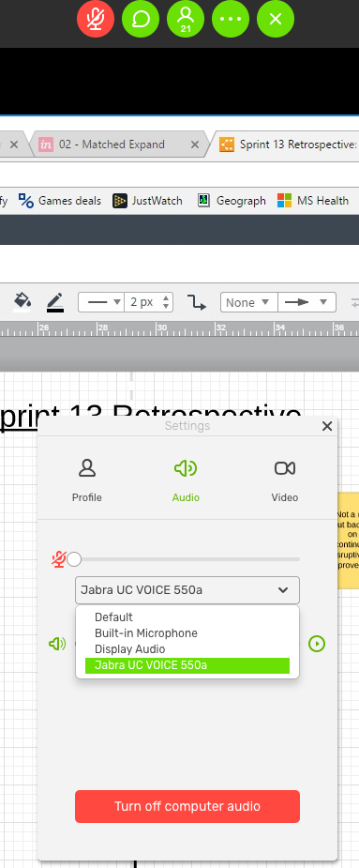Close the 02 - Matched Expand tab
The image size is (359, 868).
pyautogui.click(x=195, y=145)
